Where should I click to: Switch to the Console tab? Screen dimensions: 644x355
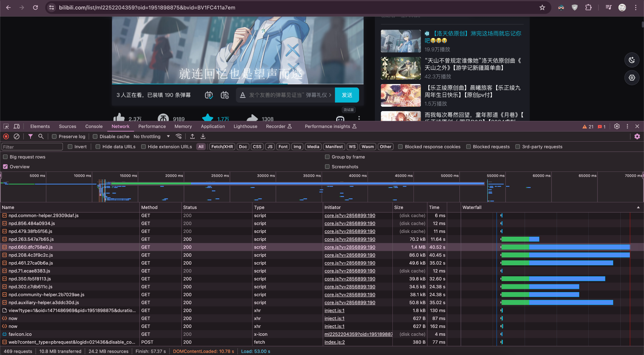(x=93, y=126)
